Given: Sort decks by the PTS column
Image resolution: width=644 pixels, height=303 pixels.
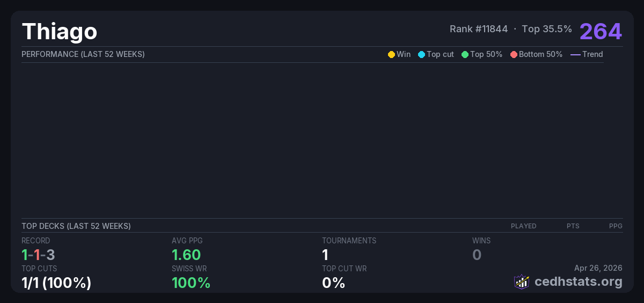Looking at the screenshot, I should (x=573, y=226).
